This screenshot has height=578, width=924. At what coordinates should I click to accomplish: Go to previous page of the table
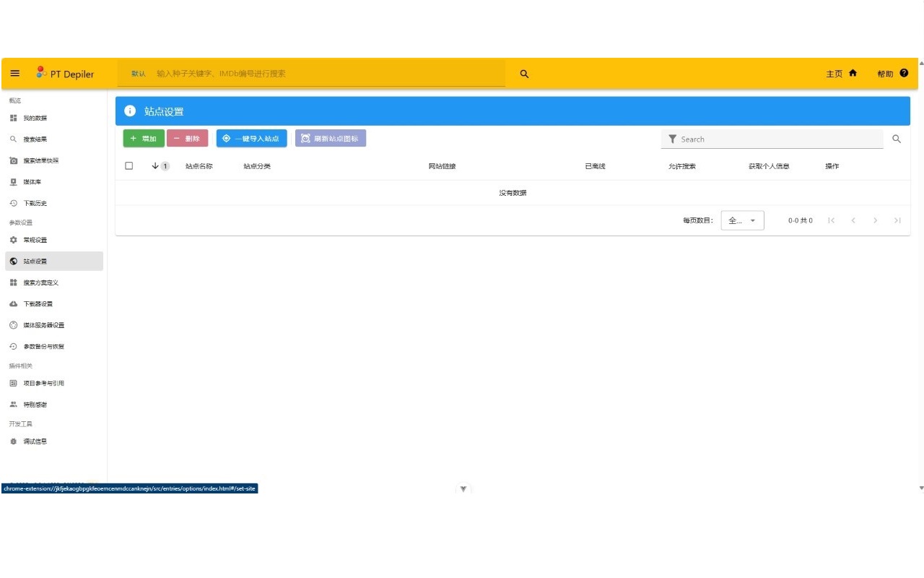[853, 220]
